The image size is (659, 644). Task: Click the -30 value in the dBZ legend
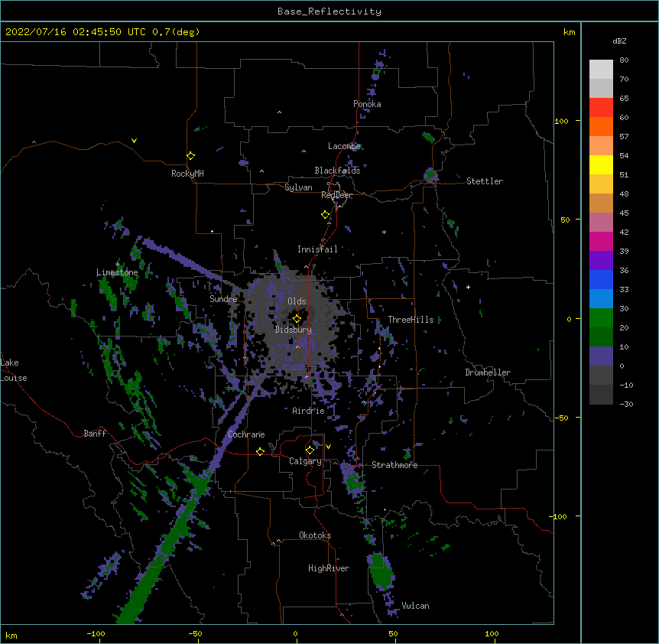tap(626, 404)
